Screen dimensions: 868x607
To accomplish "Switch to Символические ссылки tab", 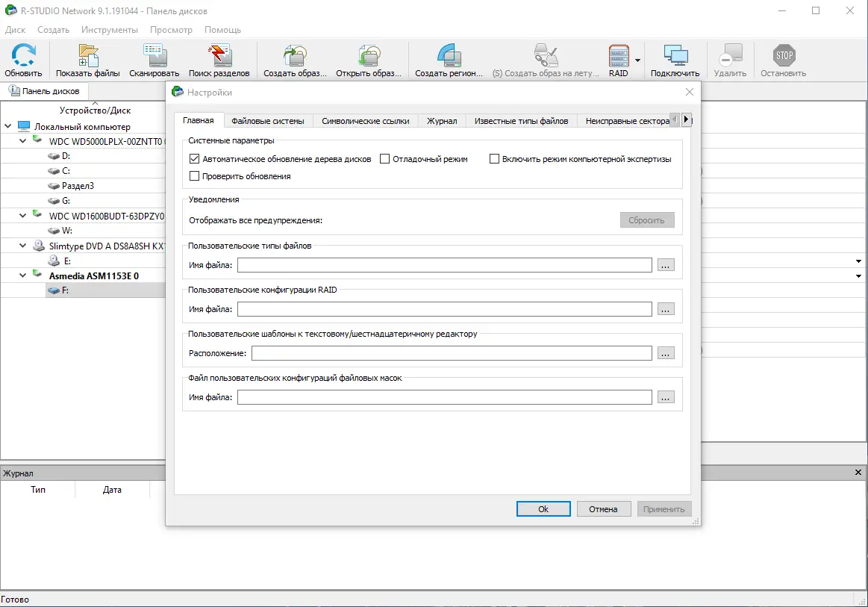I will click(366, 121).
